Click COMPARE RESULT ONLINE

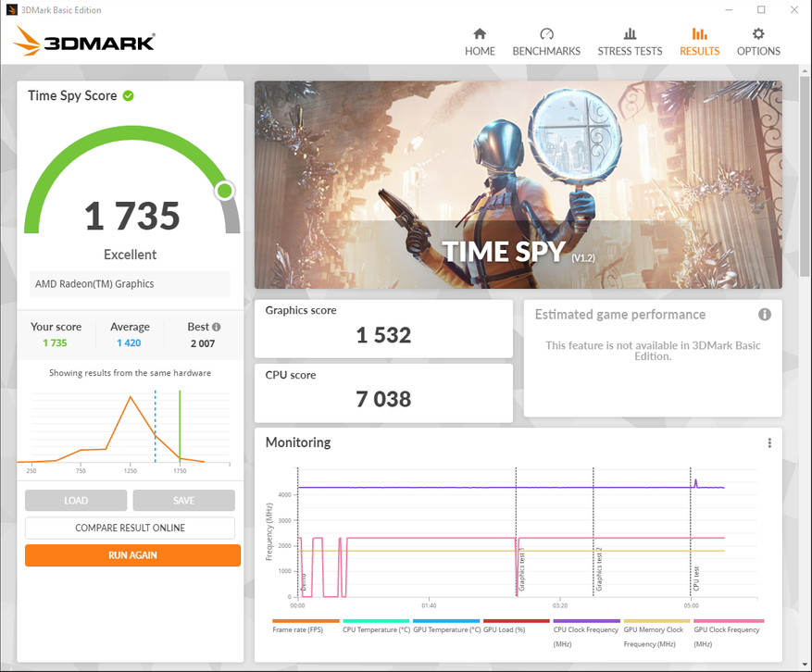tap(130, 528)
